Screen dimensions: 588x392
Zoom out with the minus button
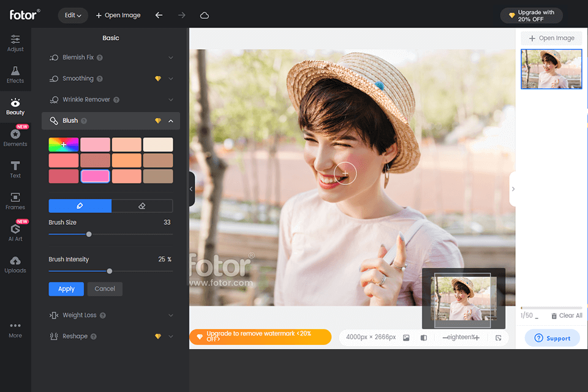click(x=445, y=337)
